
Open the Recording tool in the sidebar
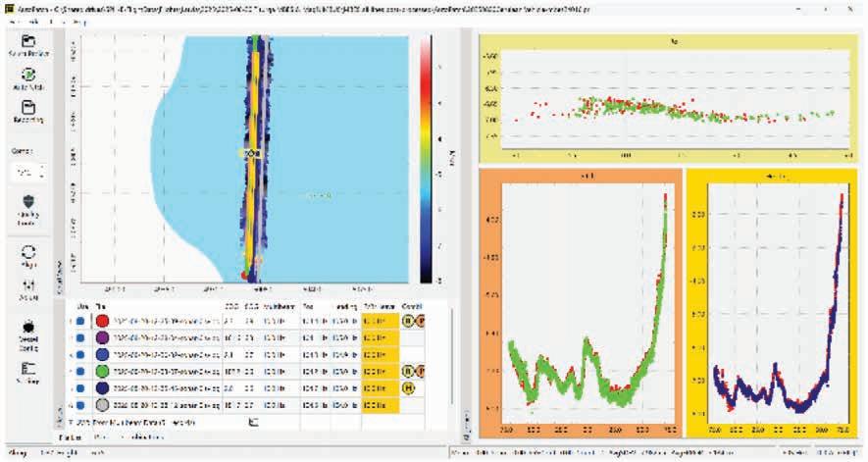[28, 106]
